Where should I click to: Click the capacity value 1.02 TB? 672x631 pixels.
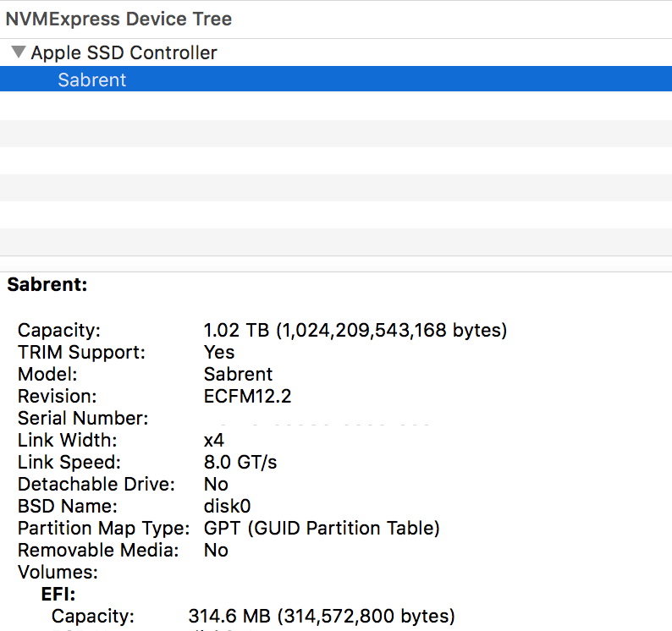[x=355, y=330]
